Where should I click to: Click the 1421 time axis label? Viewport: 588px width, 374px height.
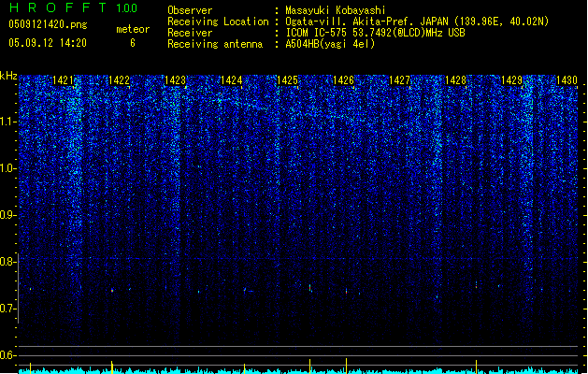(x=63, y=80)
